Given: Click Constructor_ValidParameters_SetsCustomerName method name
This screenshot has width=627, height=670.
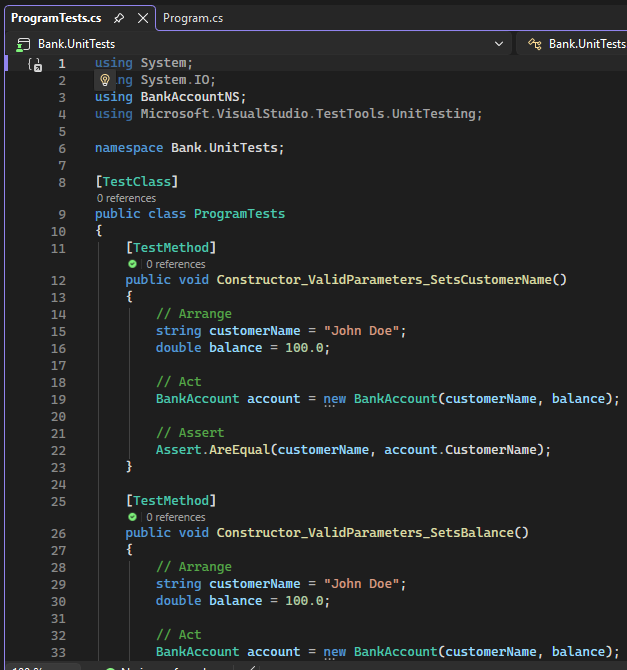Looking at the screenshot, I should [384, 279].
